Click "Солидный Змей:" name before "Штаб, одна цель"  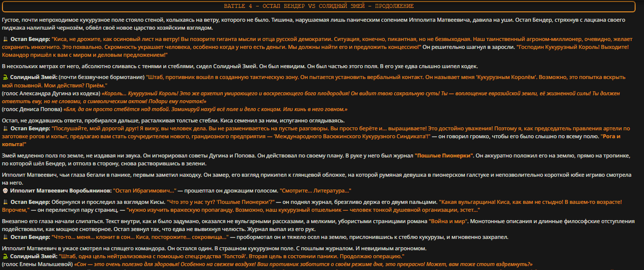(34, 257)
